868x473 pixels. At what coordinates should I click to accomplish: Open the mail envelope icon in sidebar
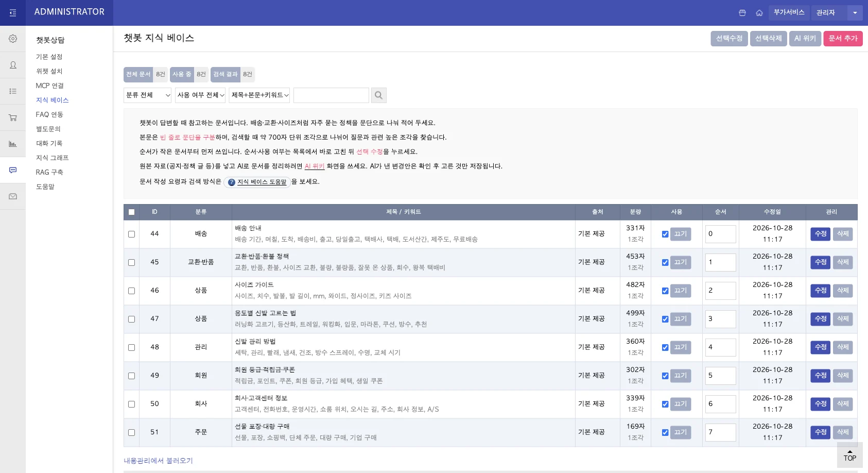tap(13, 196)
